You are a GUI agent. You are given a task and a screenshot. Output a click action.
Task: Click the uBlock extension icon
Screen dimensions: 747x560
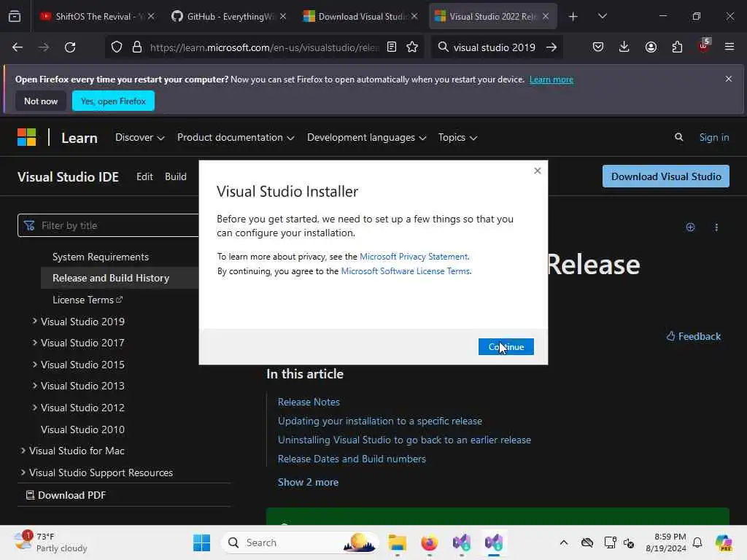pyautogui.click(x=704, y=46)
